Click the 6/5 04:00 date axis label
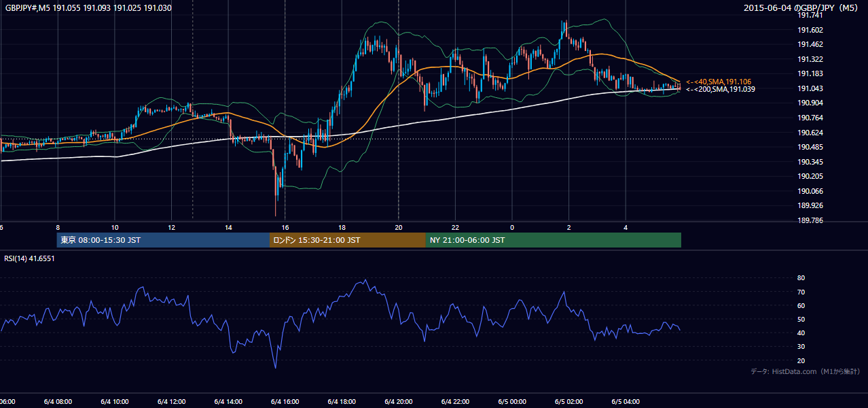Image resolution: width=868 pixels, height=408 pixels. point(626,402)
